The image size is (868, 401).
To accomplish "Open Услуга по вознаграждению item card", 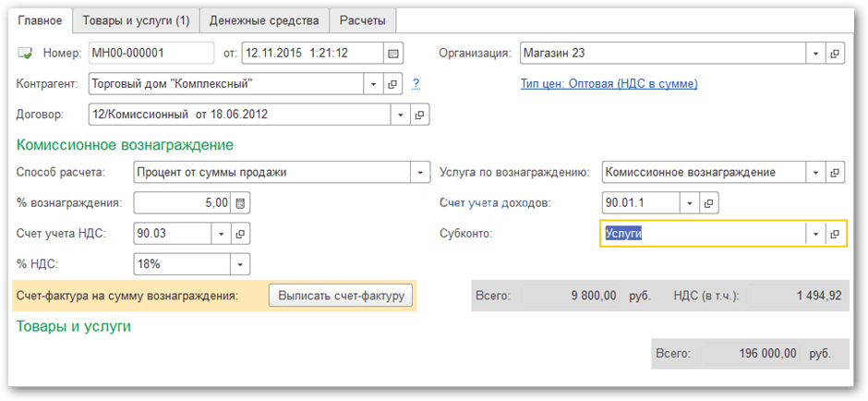I will 836,173.
